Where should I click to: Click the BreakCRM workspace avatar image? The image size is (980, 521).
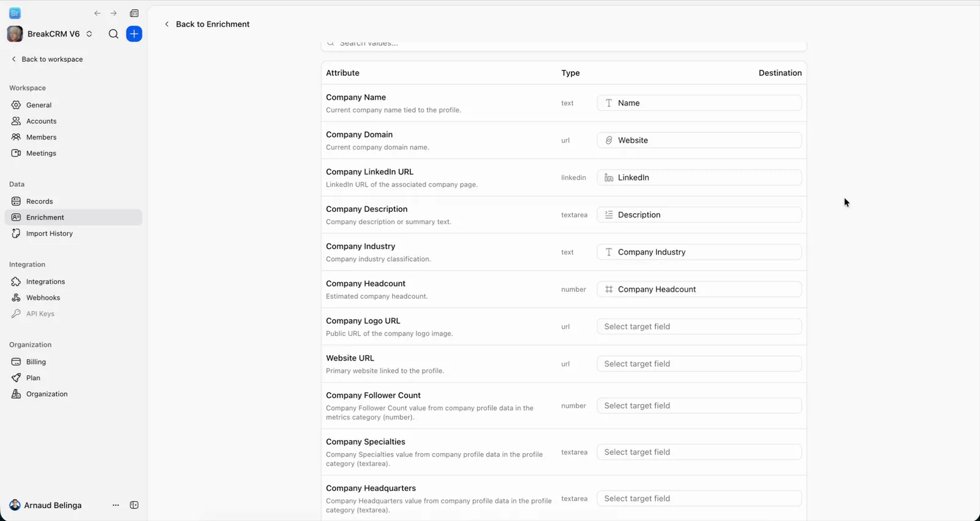15,34
